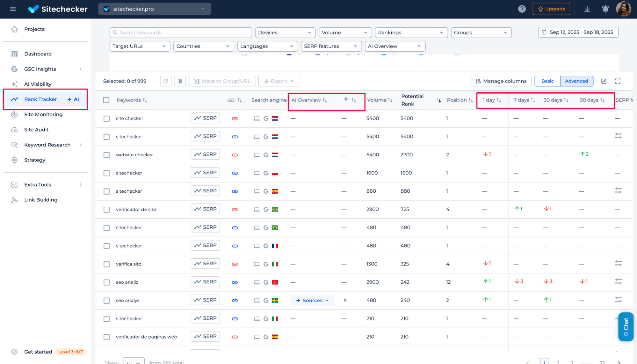Viewport: 637px width, 364px height.
Task: Open the SERP features filter dropdown
Action: [x=331, y=46]
